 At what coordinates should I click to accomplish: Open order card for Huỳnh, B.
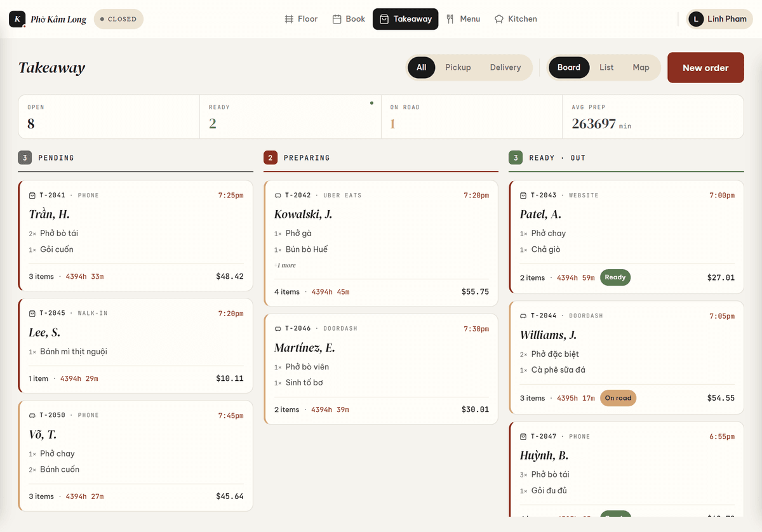(x=626, y=469)
